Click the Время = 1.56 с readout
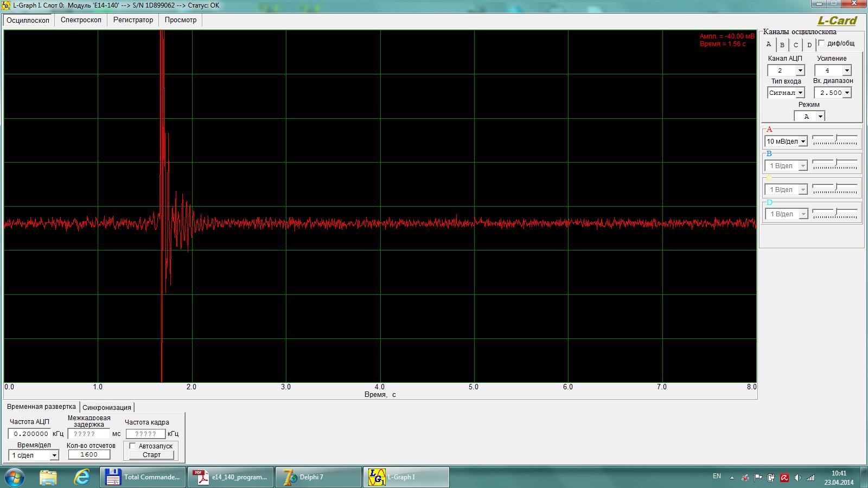This screenshot has height=488, width=868. coord(723,44)
